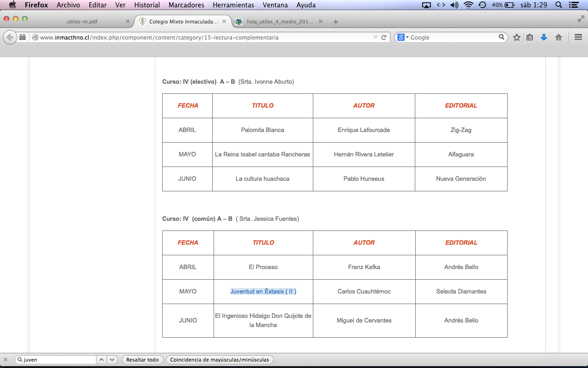Click the tab groups icon beside back button

tap(23, 37)
